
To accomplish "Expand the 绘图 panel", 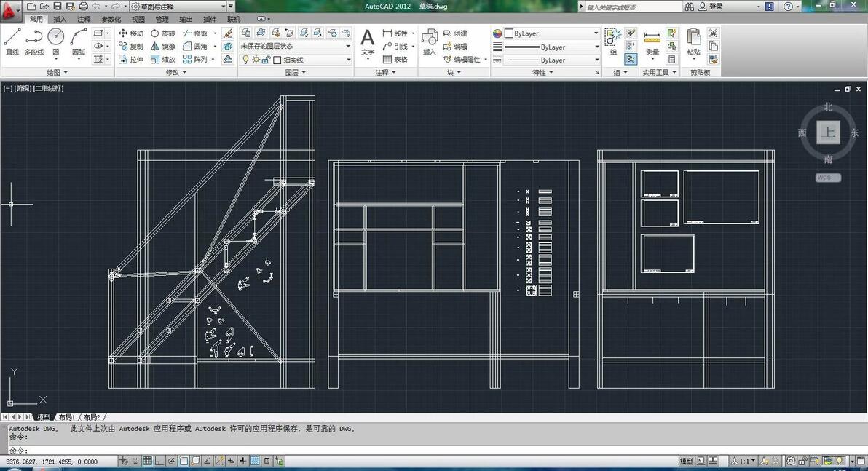I will (x=58, y=73).
